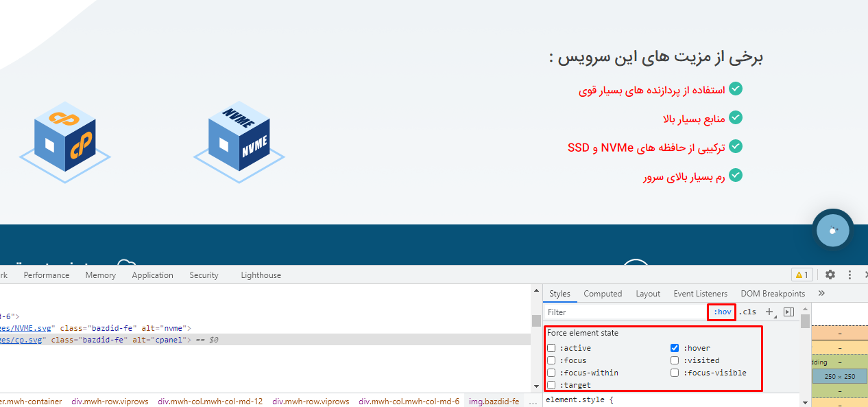Click the Elements tree scrollbar thumb
868x407 pixels.
click(x=536, y=321)
